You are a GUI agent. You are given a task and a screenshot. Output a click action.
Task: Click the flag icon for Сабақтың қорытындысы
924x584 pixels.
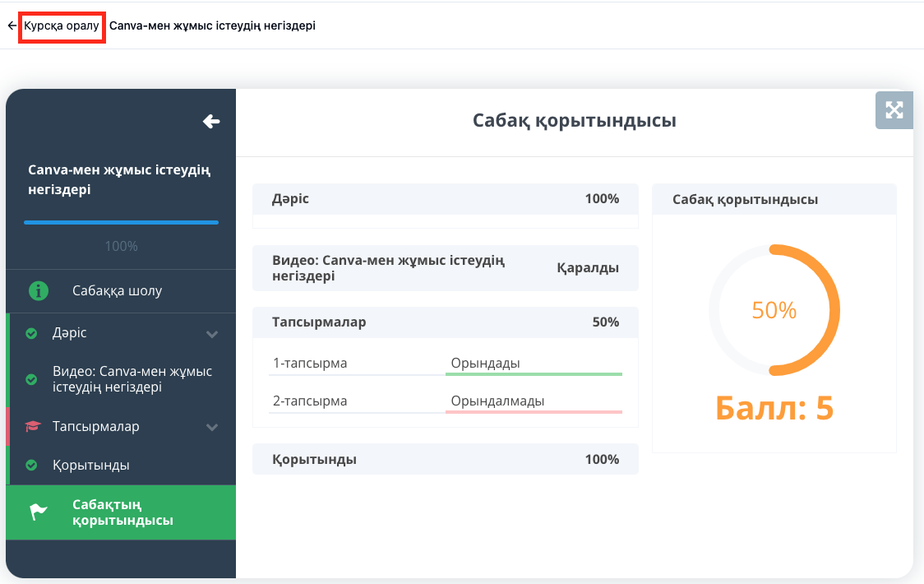[x=39, y=512]
